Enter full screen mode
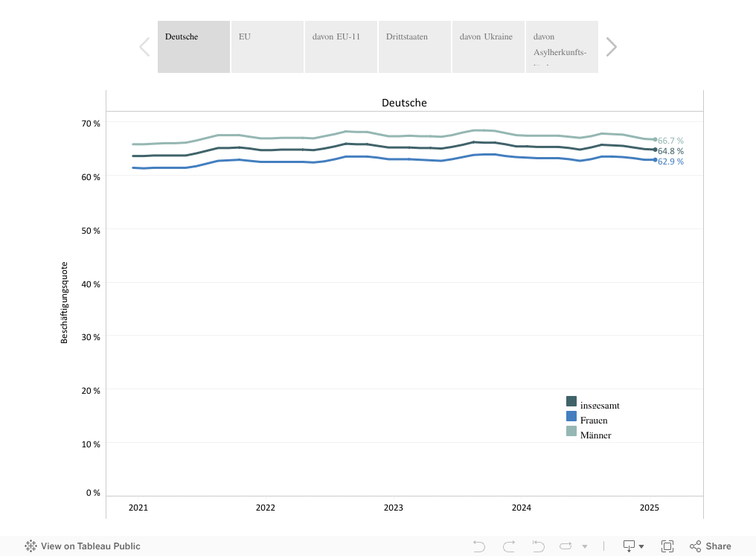756x556 pixels. coord(667,546)
